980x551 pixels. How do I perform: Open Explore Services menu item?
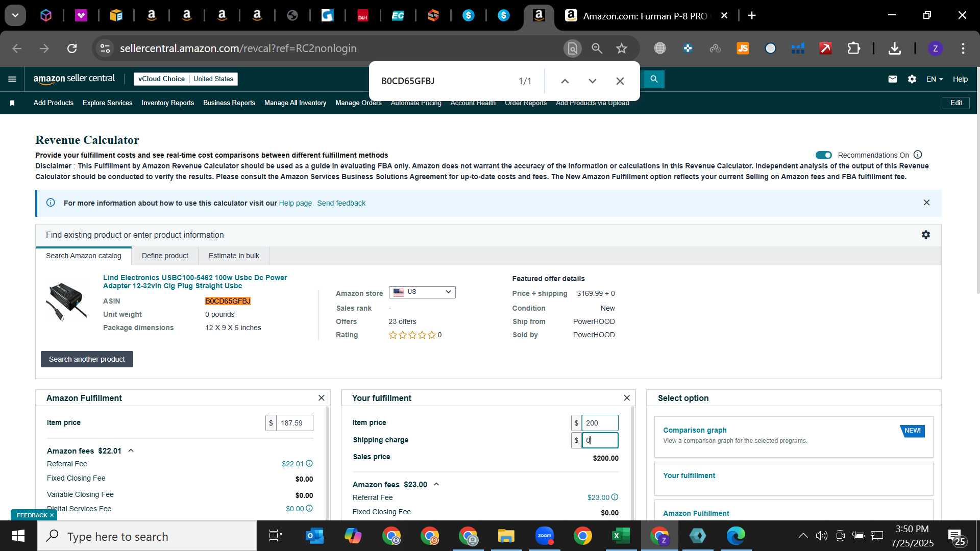coord(107,103)
